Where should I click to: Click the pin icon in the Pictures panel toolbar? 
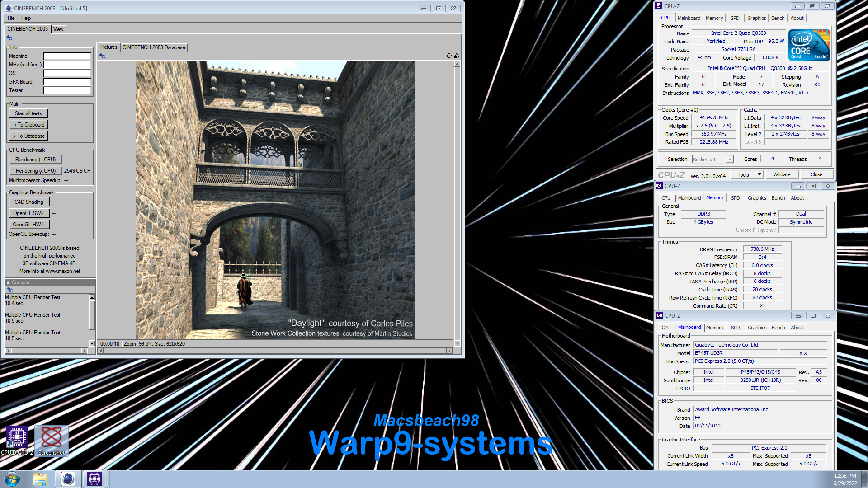point(102,56)
